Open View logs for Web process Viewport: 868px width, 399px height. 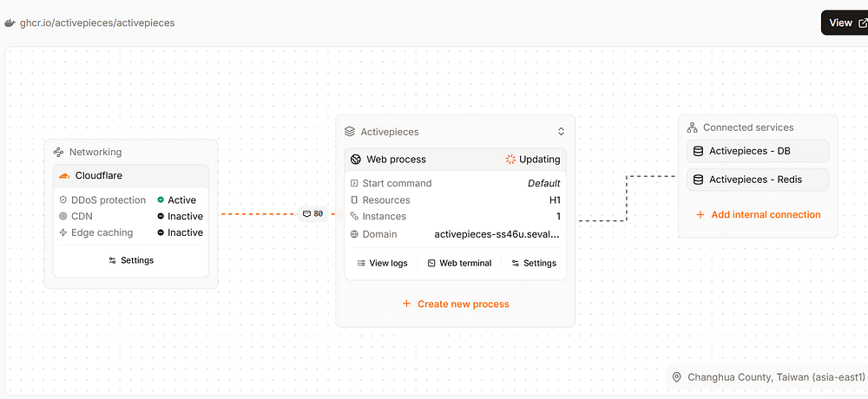pyautogui.click(x=382, y=263)
